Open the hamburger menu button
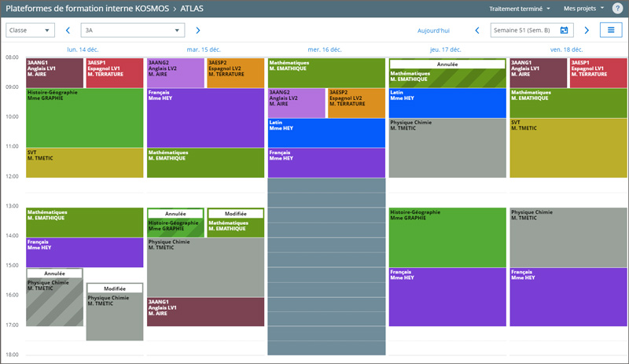The image size is (629, 364). pyautogui.click(x=610, y=30)
